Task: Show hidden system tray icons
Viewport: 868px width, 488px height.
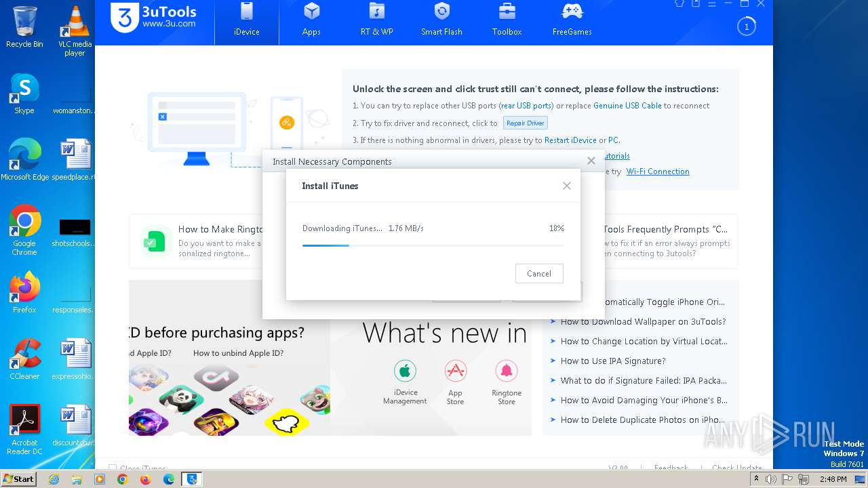Action: [756, 479]
